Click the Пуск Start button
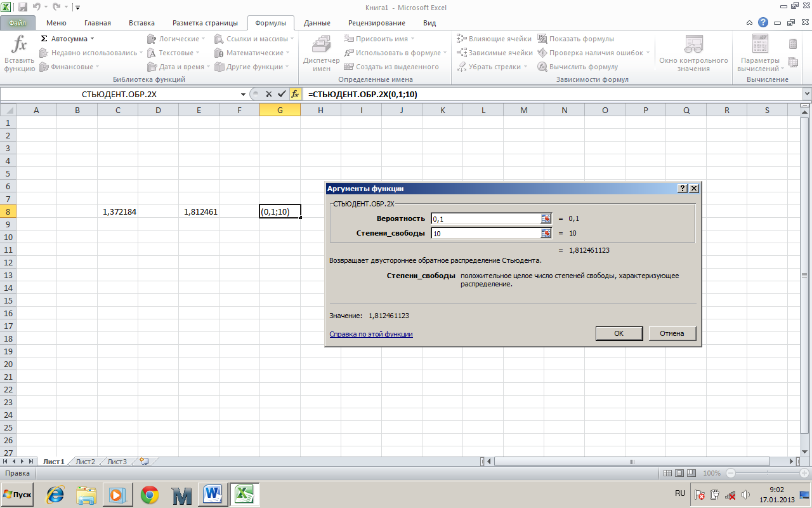This screenshot has width=812, height=508. 18,495
